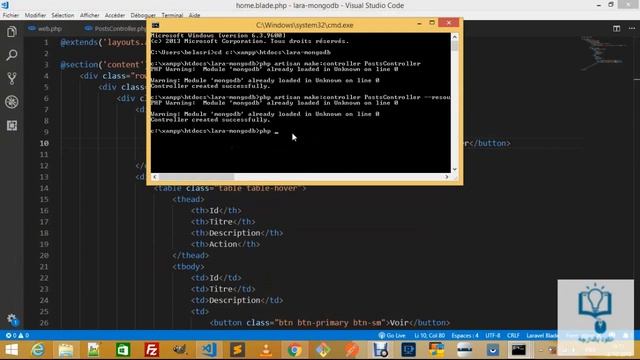
Task: Click cmd window vertical scrollbar up arrow
Action: point(455,36)
